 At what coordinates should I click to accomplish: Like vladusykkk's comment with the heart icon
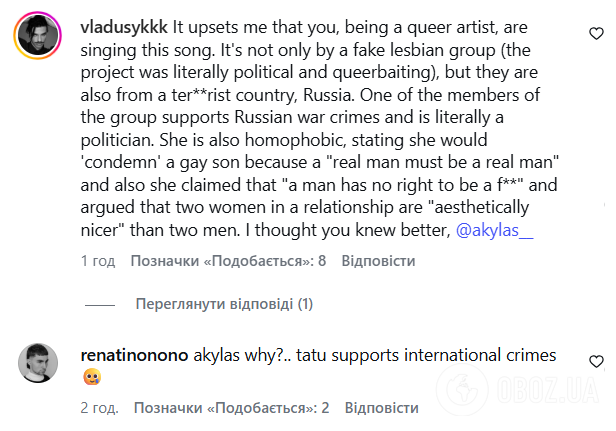pyautogui.click(x=596, y=34)
